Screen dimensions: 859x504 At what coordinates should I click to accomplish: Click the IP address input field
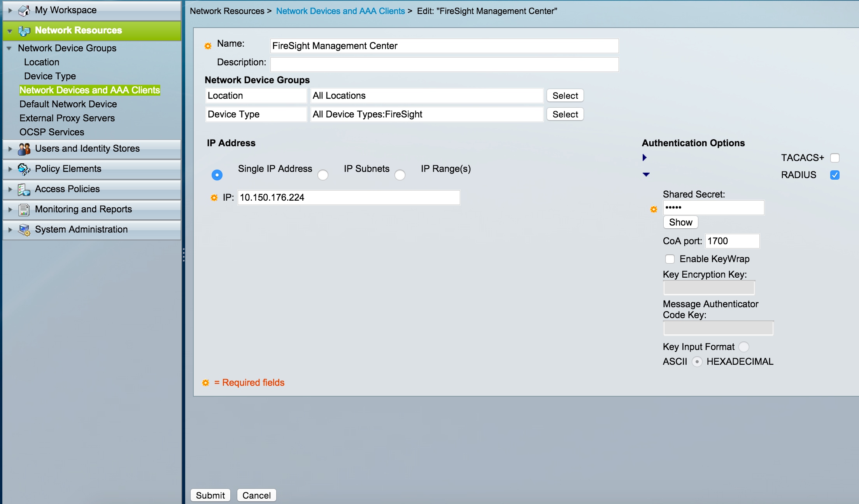[349, 198]
